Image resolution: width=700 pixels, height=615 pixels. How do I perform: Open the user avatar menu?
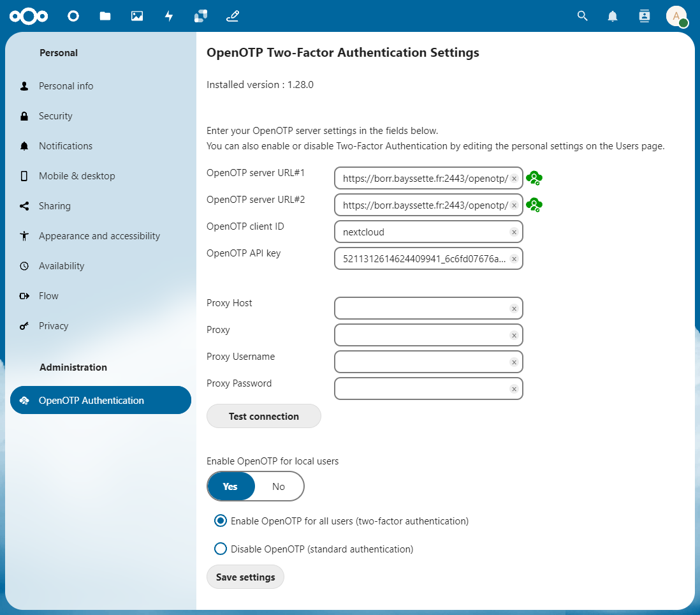676,16
